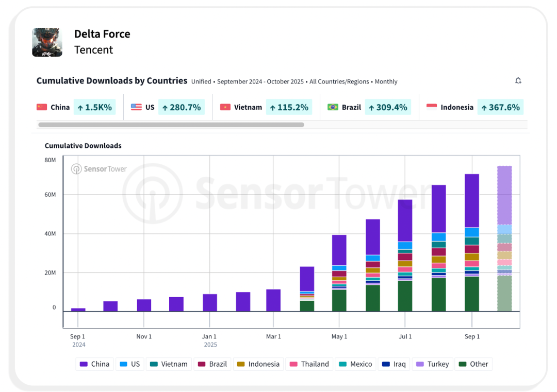The image size is (557, 392).
Task: Click the Sensor Tower logo watermark
Action: 99,169
